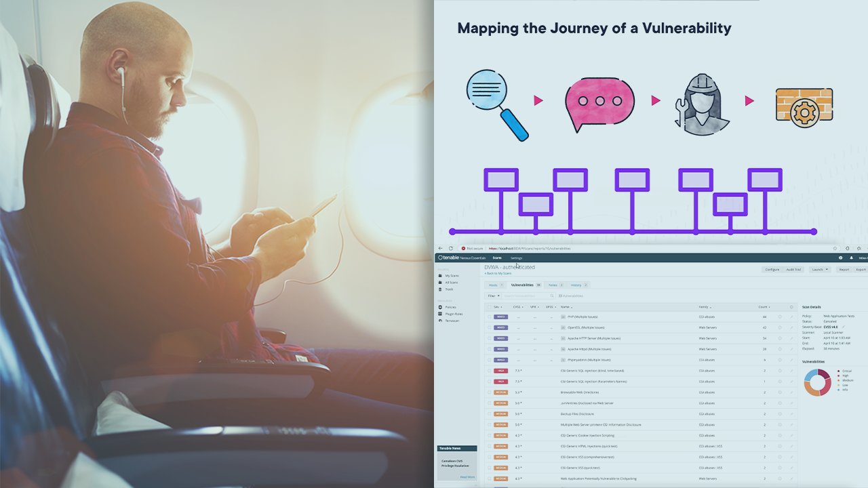
Task: Click the Plugin Rules sidebar icon
Action: click(x=440, y=314)
